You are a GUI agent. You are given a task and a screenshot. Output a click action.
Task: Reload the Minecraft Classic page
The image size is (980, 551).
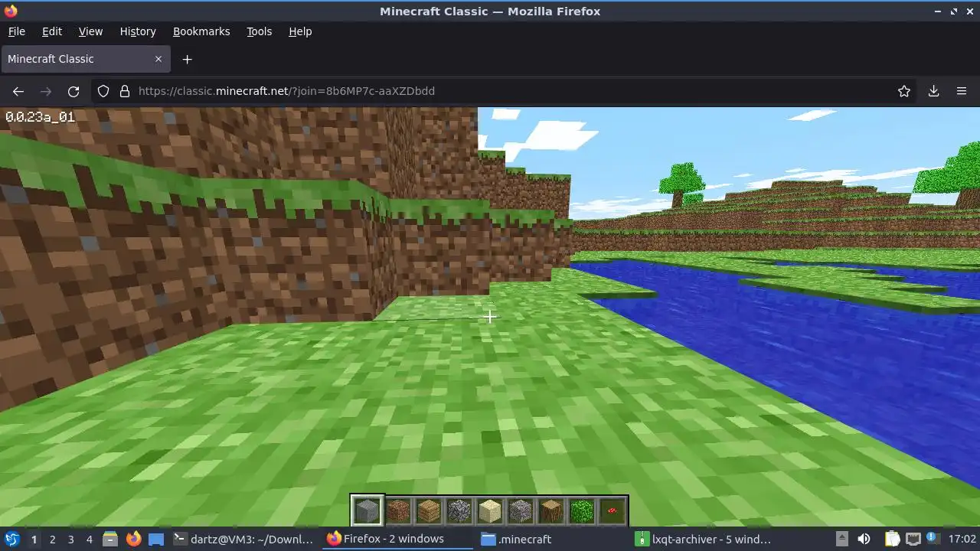tap(73, 91)
